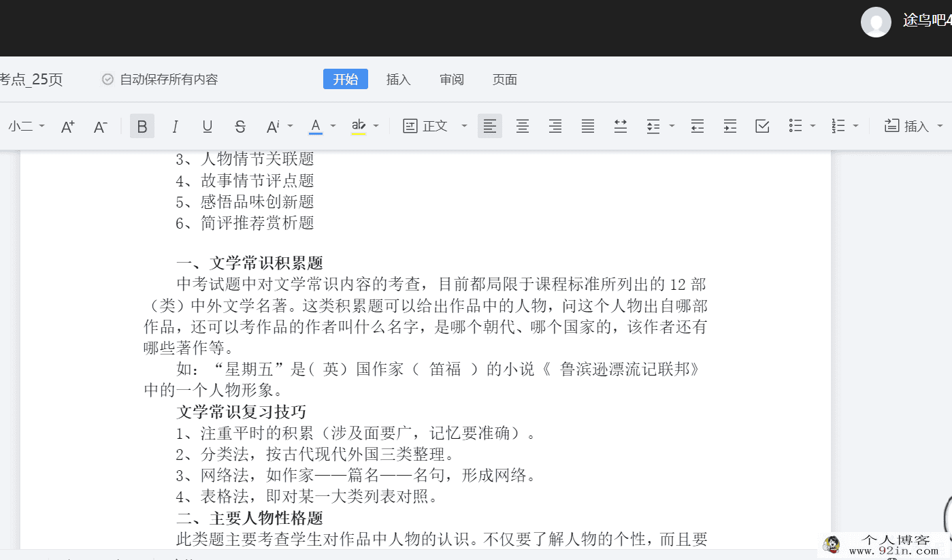Switch to the 页面 tab

[x=505, y=80]
